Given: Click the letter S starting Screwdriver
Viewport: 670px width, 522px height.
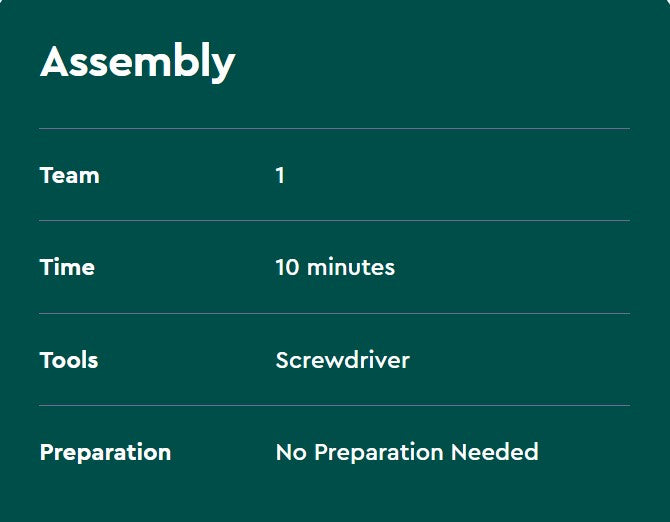Looking at the screenshot, I should point(283,360).
